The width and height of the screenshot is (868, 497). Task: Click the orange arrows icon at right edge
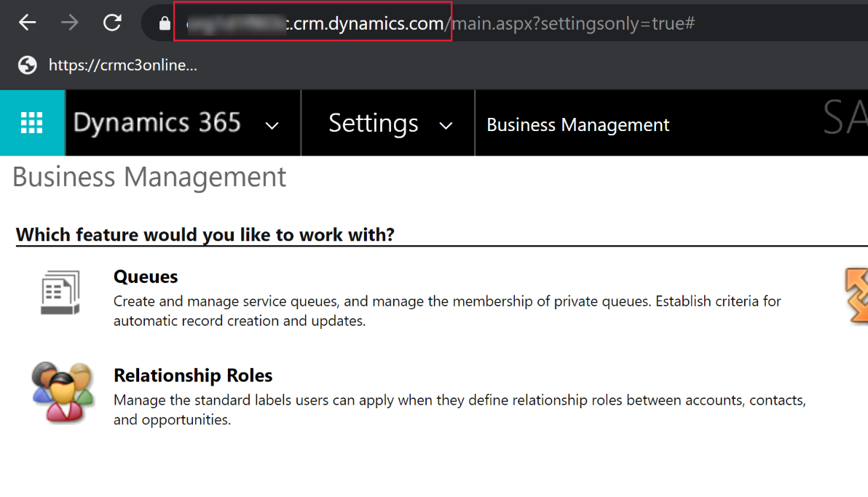(856, 295)
